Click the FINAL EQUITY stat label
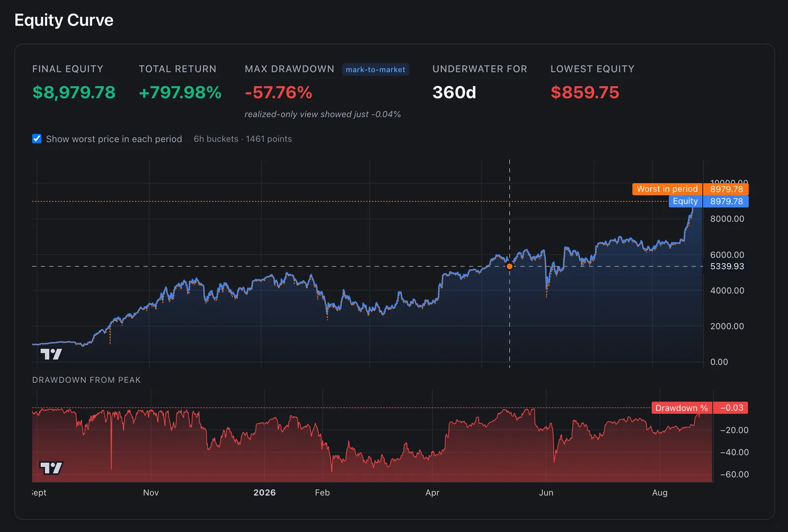Viewport: 788px width, 532px height. (68, 69)
